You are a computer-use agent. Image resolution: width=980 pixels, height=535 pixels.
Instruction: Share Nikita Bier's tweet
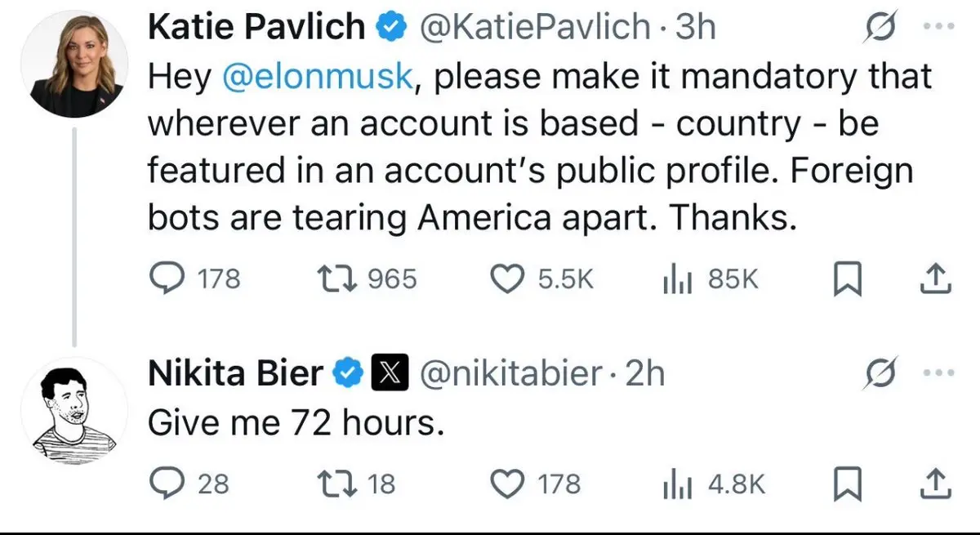936,484
